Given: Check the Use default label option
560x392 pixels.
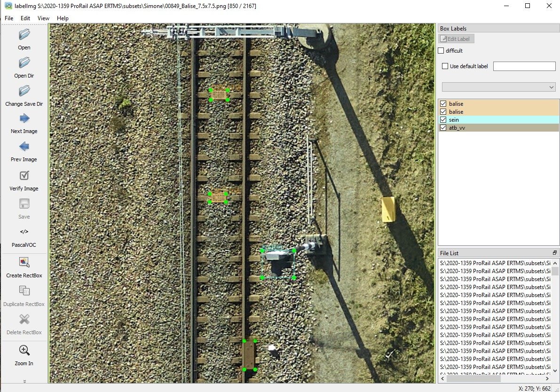Looking at the screenshot, I should click(444, 66).
